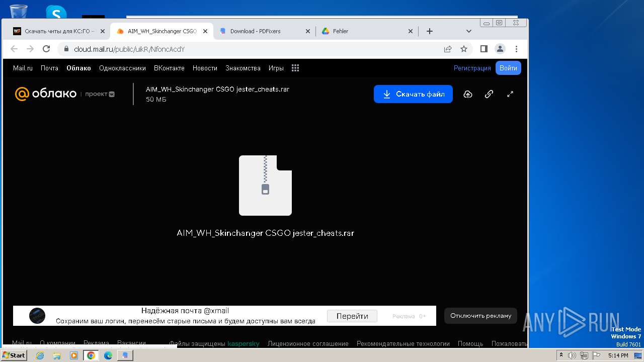Open Microsoft Edge from the taskbar
644x362 pixels.
[x=108, y=355]
